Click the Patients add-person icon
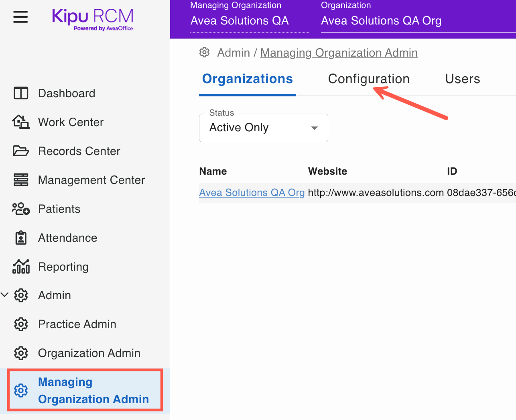This screenshot has height=420, width=516. pyautogui.click(x=21, y=209)
